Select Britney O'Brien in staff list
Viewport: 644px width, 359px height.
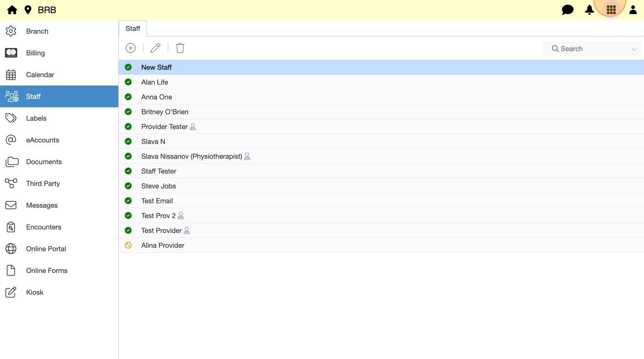(x=165, y=112)
